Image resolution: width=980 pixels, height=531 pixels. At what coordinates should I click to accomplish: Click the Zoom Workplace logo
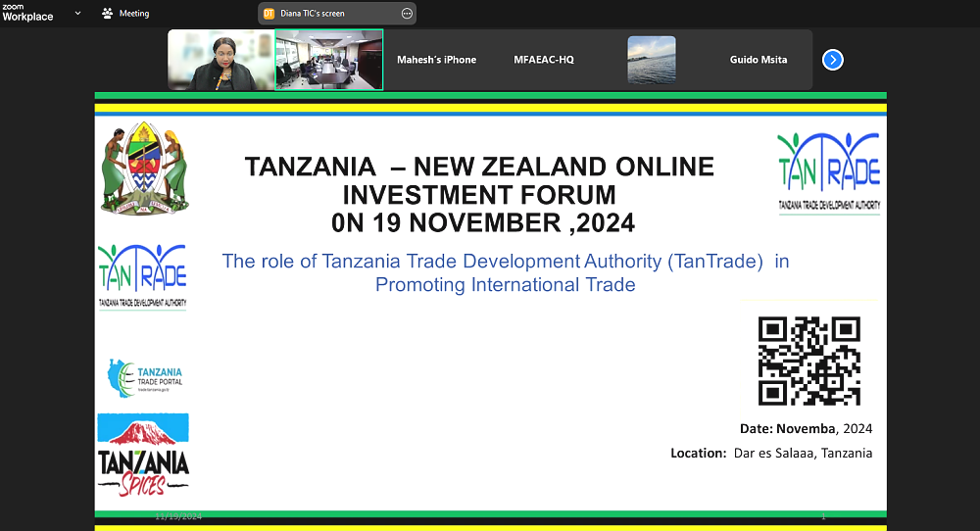27,12
